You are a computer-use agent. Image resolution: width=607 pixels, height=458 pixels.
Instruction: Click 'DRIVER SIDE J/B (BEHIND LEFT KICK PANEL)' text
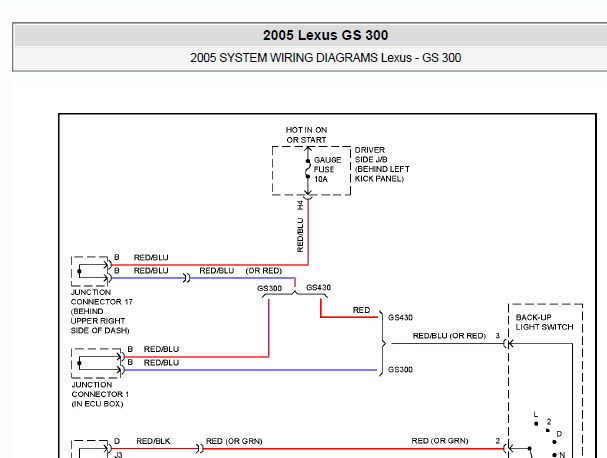tap(382, 164)
